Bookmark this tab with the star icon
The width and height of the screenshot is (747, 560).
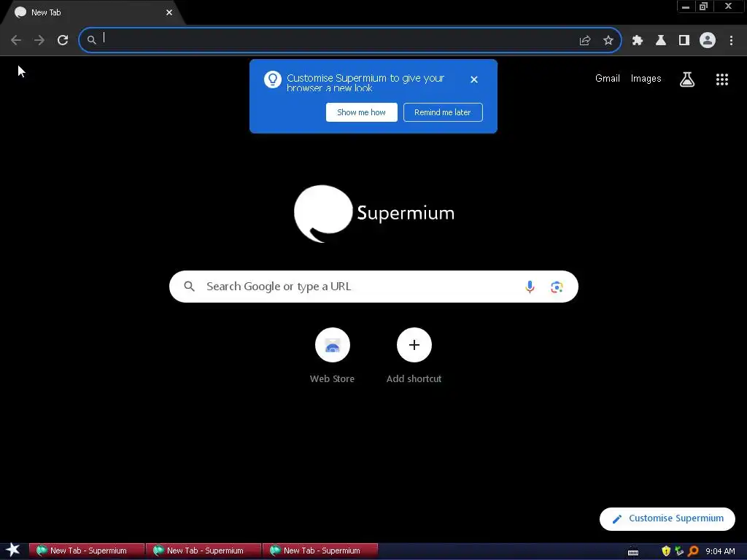coord(608,41)
